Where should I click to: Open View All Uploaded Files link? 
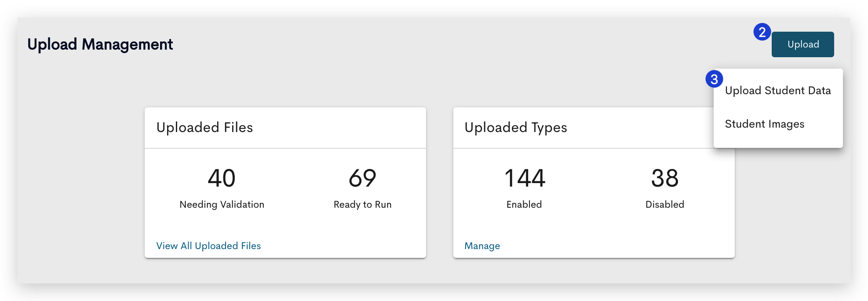tap(208, 246)
